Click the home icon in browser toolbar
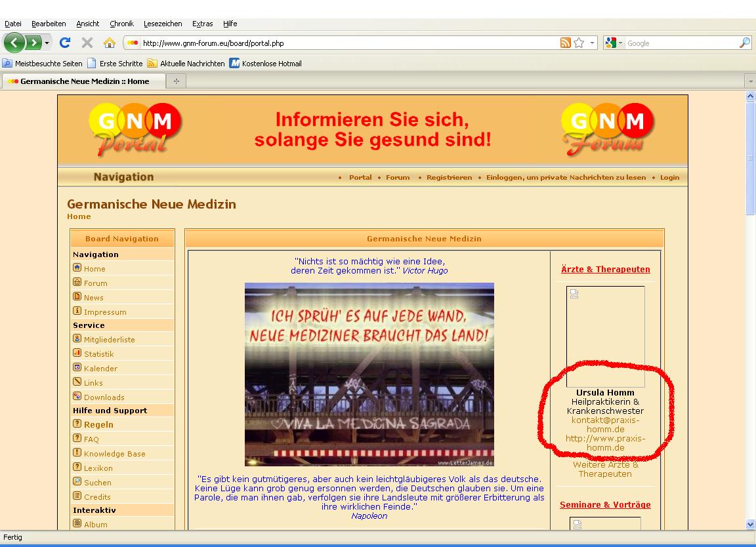The height and width of the screenshot is (547, 756). coord(110,43)
